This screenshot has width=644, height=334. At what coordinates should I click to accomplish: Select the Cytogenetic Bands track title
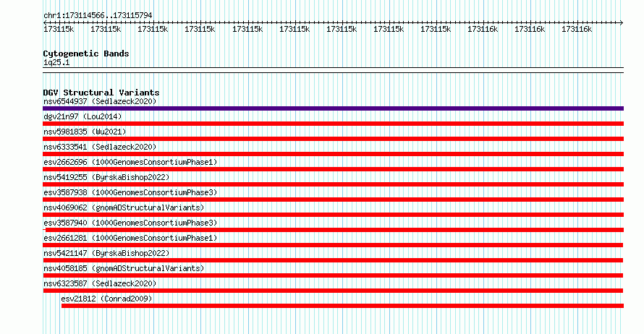tap(86, 53)
